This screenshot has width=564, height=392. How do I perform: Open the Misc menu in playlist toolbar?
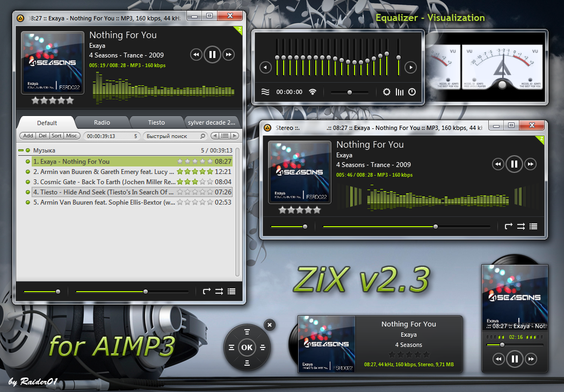click(x=71, y=135)
